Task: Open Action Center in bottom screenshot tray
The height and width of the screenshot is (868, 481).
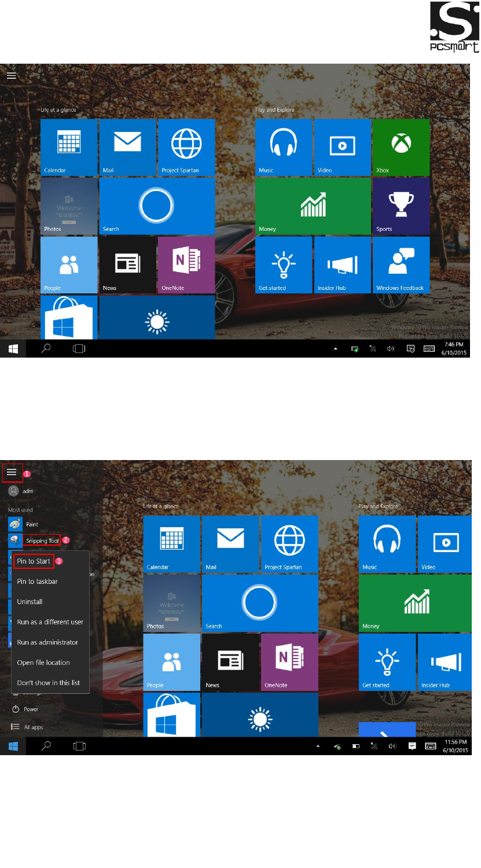Action: (412, 746)
